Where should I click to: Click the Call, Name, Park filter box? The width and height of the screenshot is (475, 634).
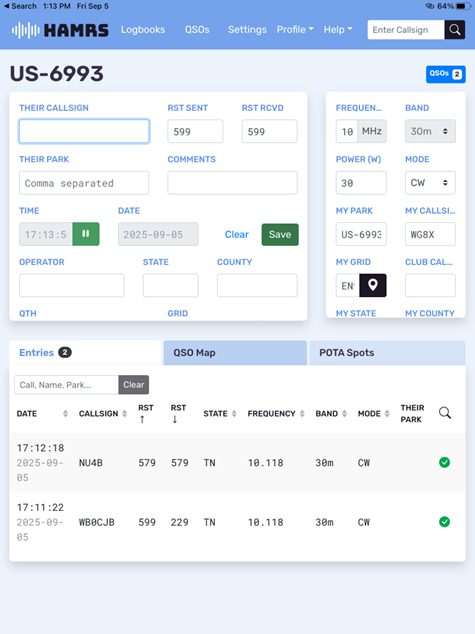66,385
